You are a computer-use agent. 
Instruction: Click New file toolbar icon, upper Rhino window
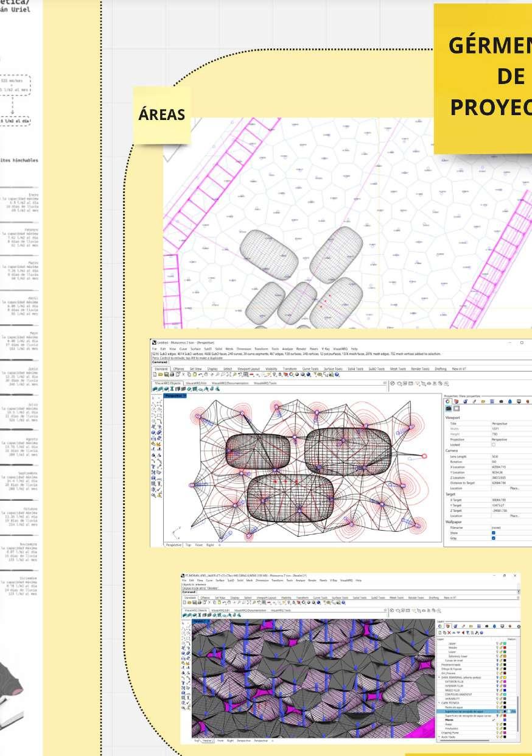(155, 374)
